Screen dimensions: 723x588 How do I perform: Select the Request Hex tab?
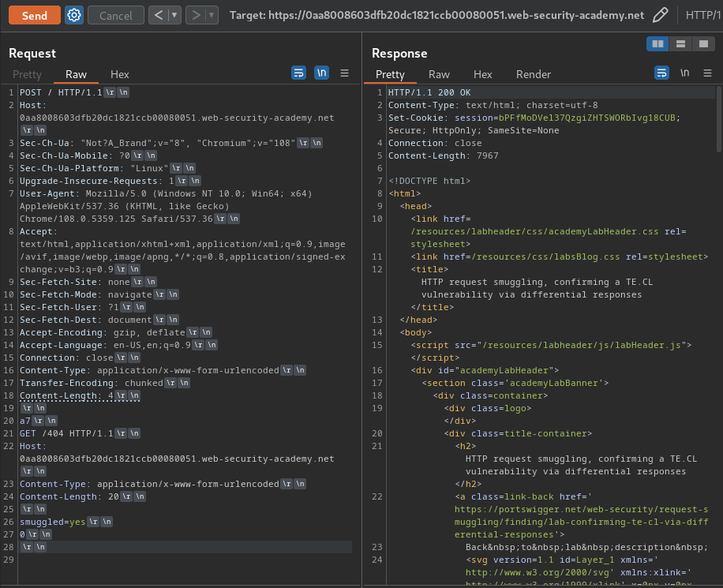pos(119,74)
